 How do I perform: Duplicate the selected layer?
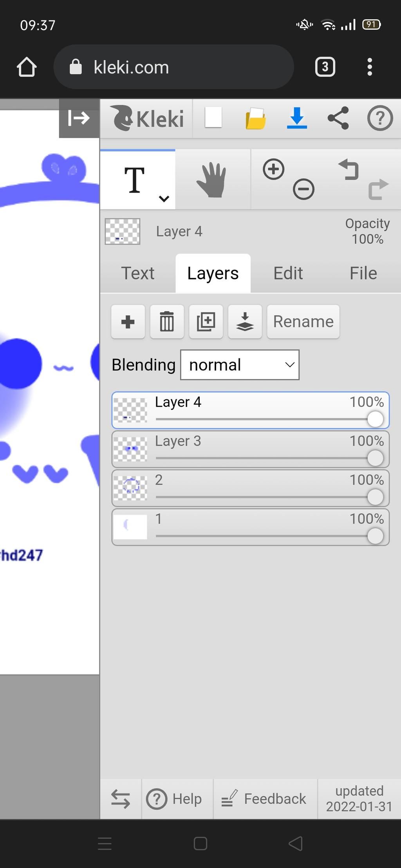(x=206, y=322)
